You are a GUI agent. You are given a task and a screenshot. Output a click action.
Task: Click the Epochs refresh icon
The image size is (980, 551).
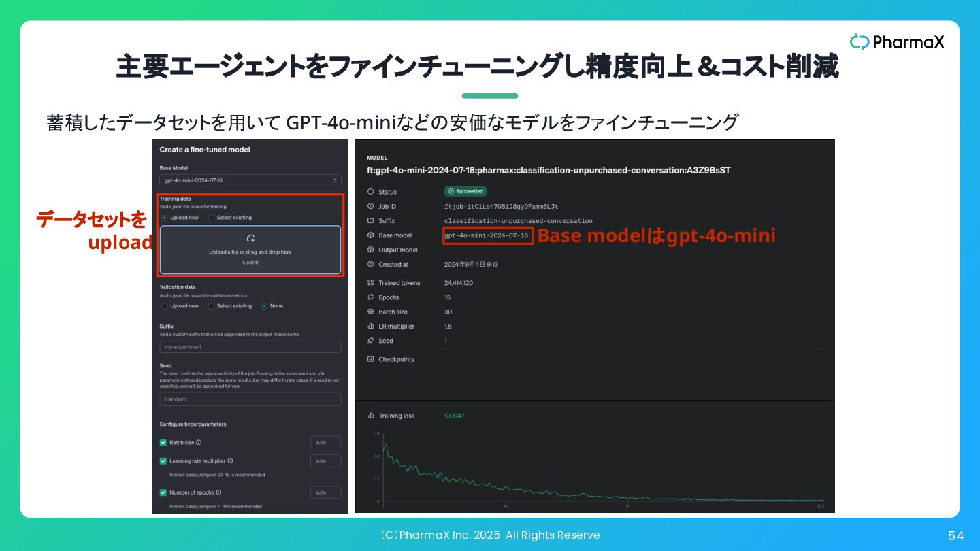pyautogui.click(x=370, y=297)
